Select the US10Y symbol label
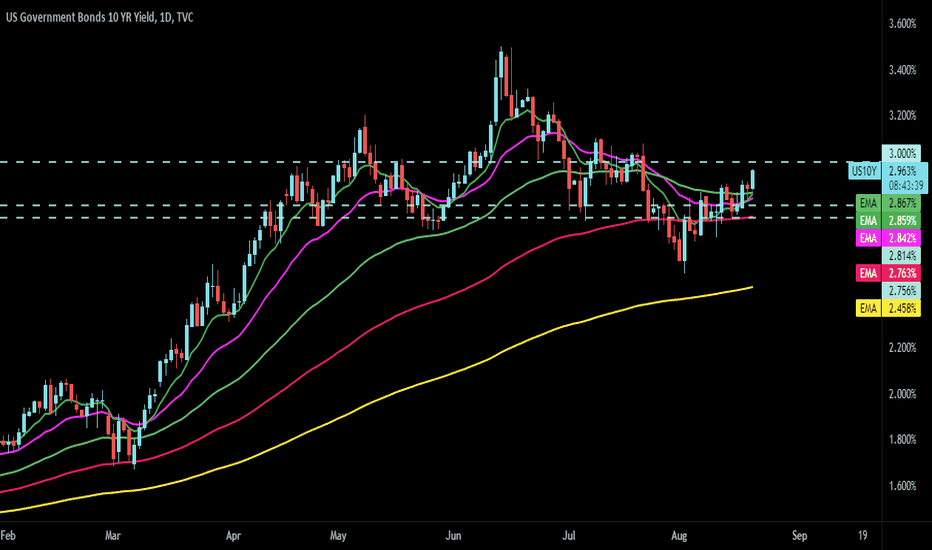This screenshot has width=932, height=550. tap(864, 171)
